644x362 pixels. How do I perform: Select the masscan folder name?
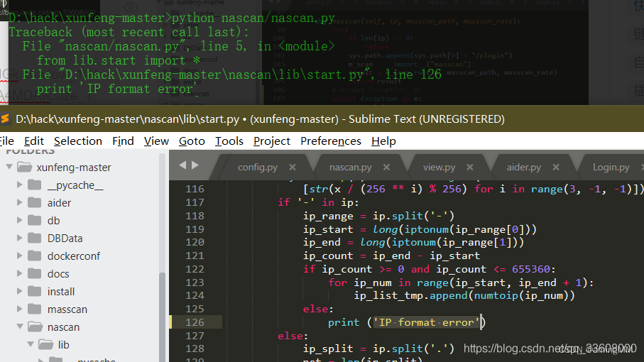point(67,309)
